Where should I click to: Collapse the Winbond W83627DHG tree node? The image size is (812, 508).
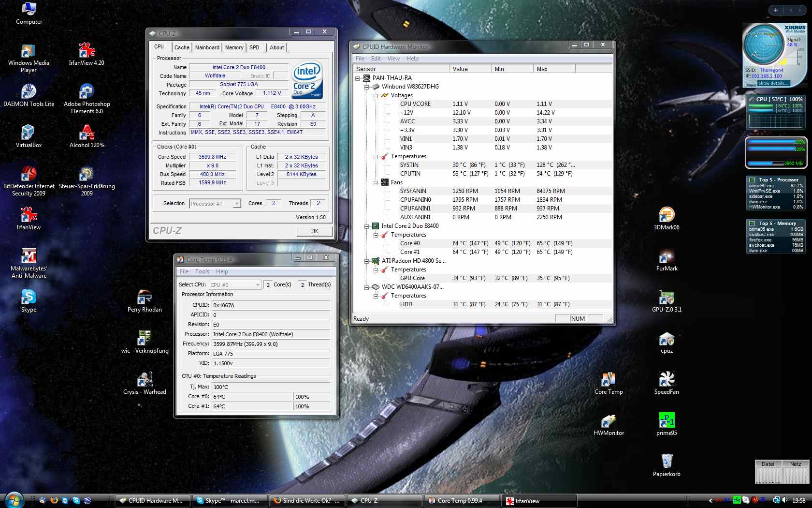(x=366, y=87)
